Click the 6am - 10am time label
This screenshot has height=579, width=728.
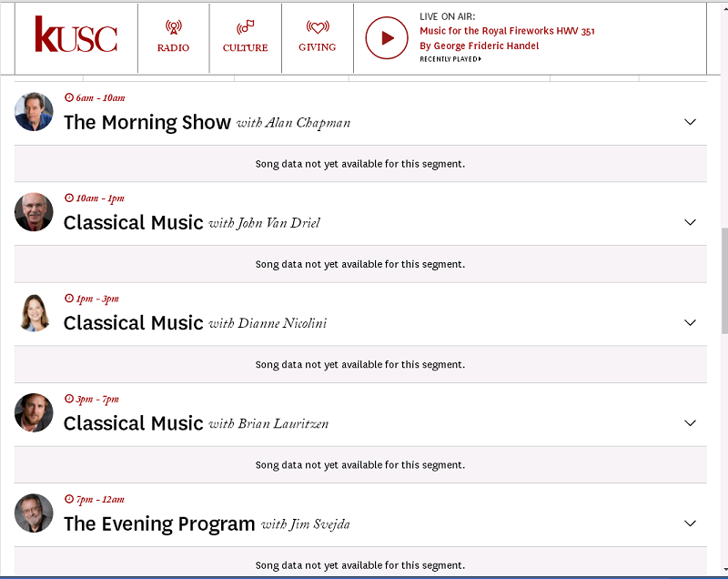[x=95, y=98]
